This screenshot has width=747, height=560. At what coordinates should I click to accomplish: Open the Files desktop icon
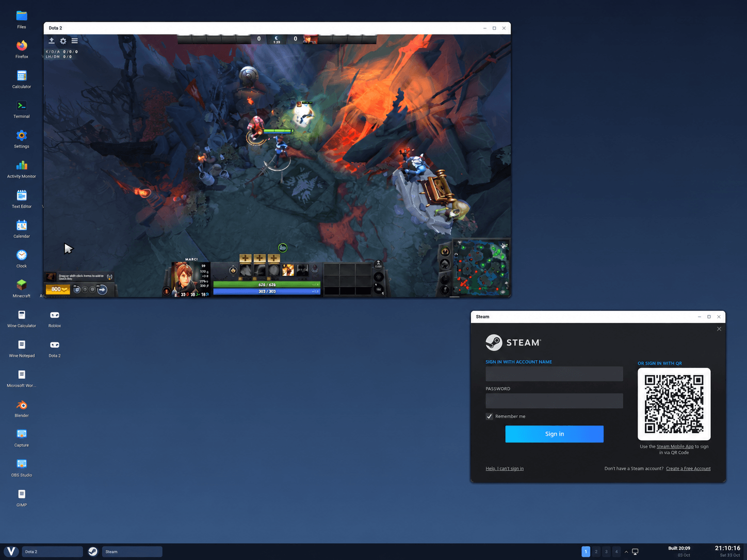pos(22,20)
